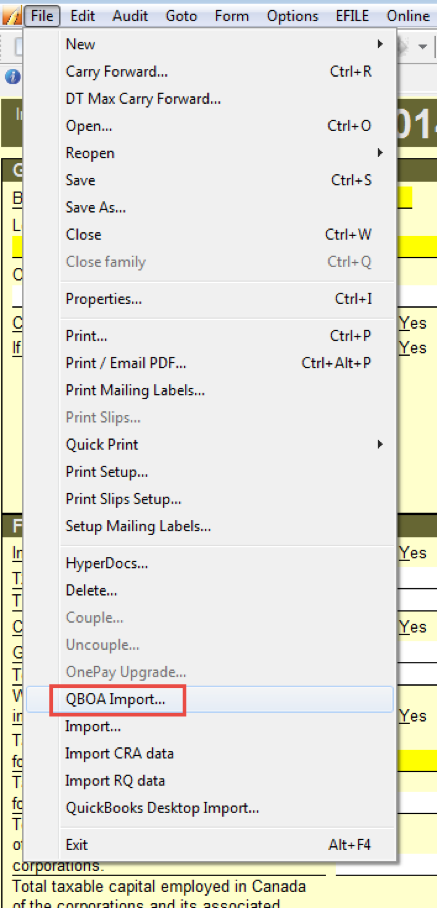Open the Edit menu
Viewport: 437px width, 908px height.
coord(83,16)
